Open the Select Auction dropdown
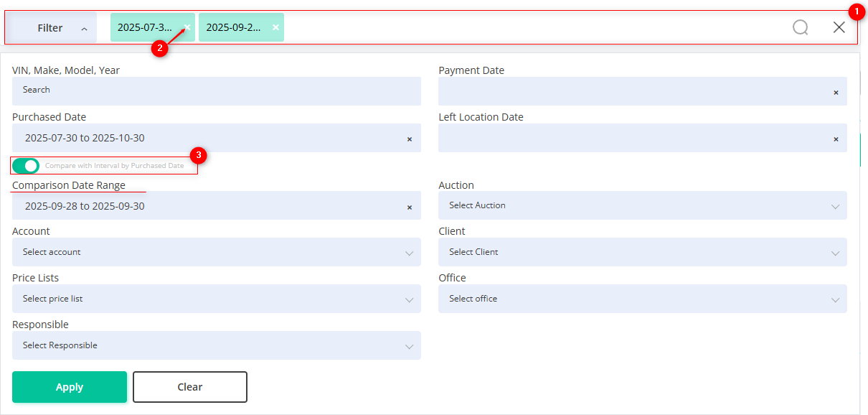 (x=642, y=205)
